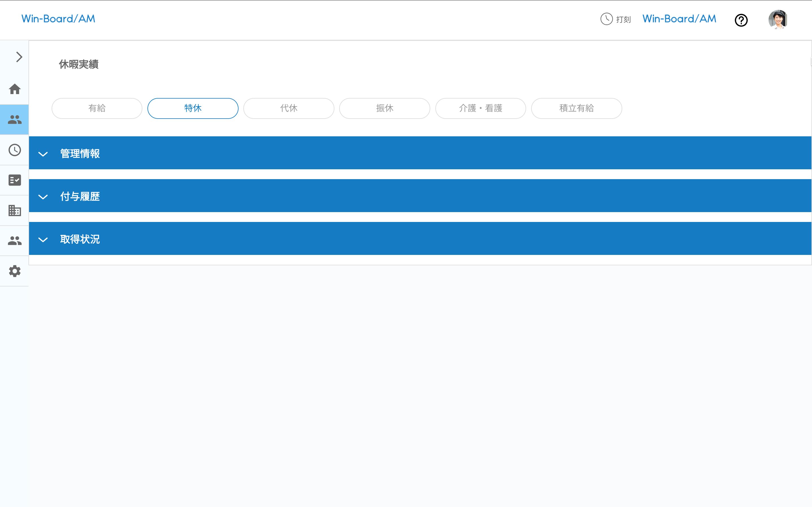This screenshot has height=507, width=812.
Task: Switch to the 積立有給 tab
Action: tap(577, 108)
